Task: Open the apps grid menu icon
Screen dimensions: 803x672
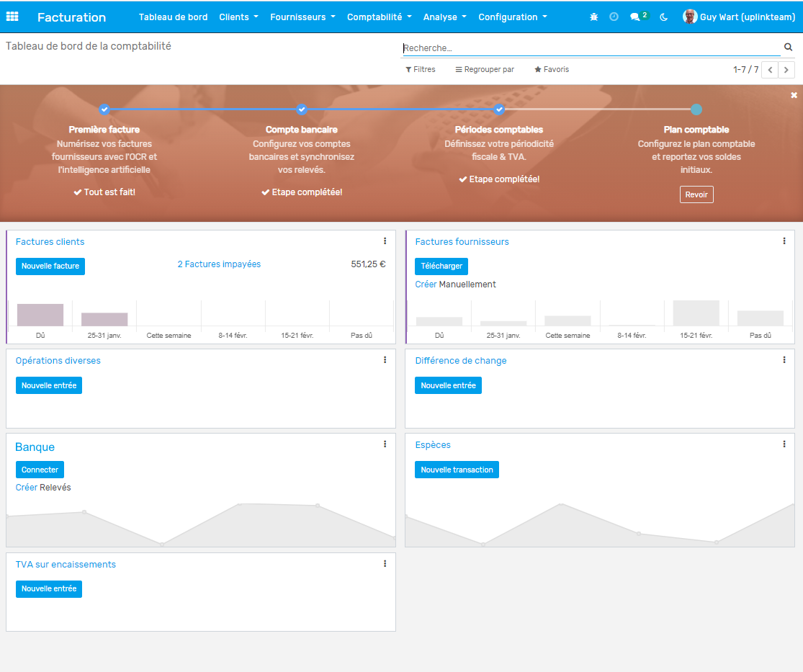Action: point(12,17)
